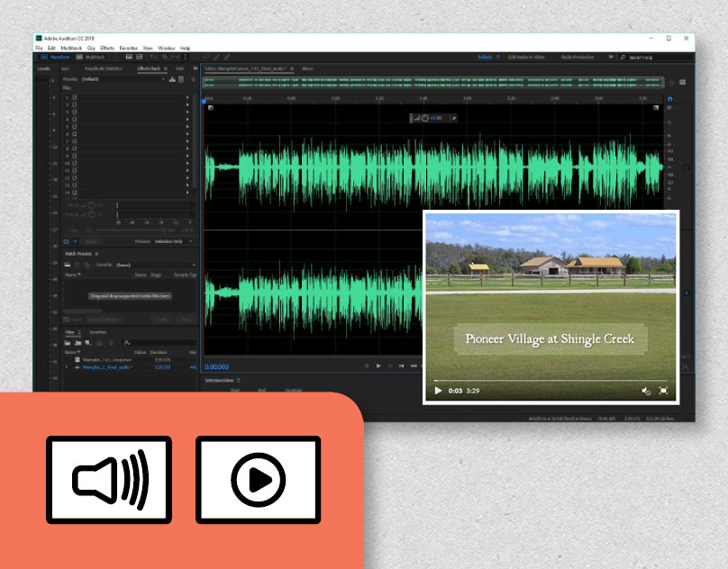Open Batch Process panel menu

point(96,254)
